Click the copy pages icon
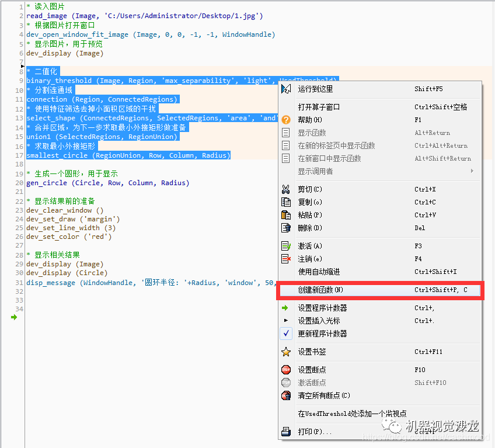Image resolution: width=495 pixels, height=448 pixels. tap(286, 202)
